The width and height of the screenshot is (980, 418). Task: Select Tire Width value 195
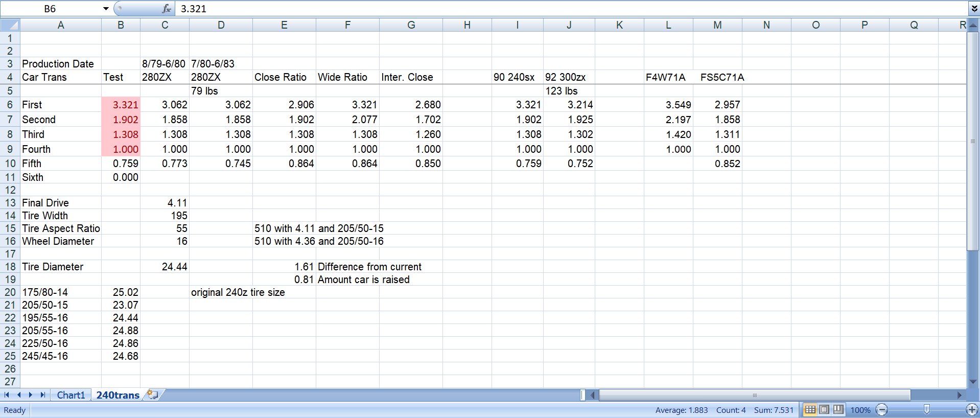click(165, 216)
